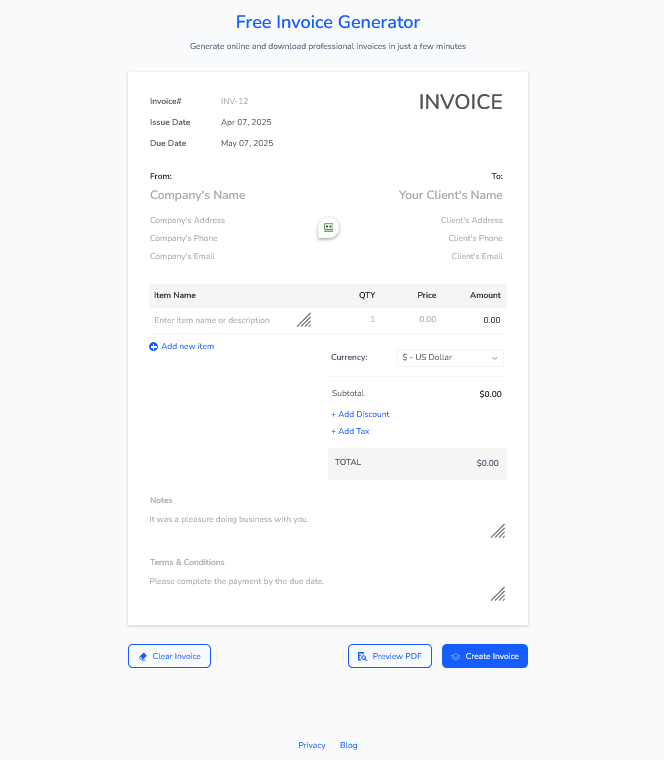Click the item name or description field

tap(230, 320)
